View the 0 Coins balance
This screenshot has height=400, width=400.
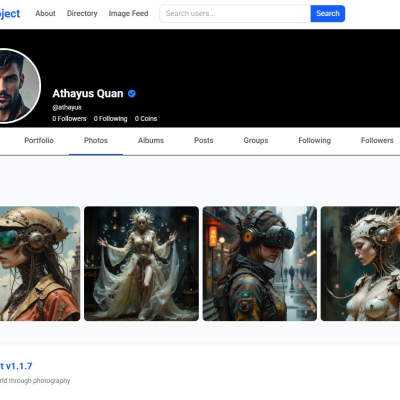click(146, 119)
